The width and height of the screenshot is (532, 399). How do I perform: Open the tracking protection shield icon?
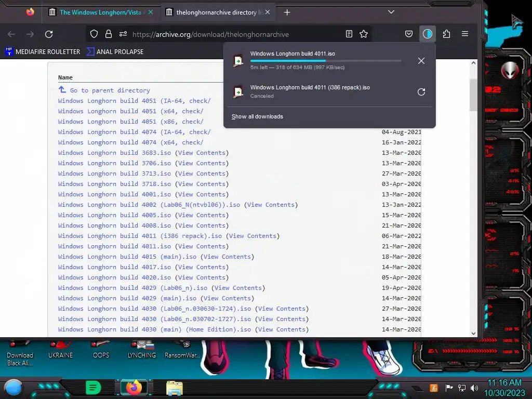[94, 34]
